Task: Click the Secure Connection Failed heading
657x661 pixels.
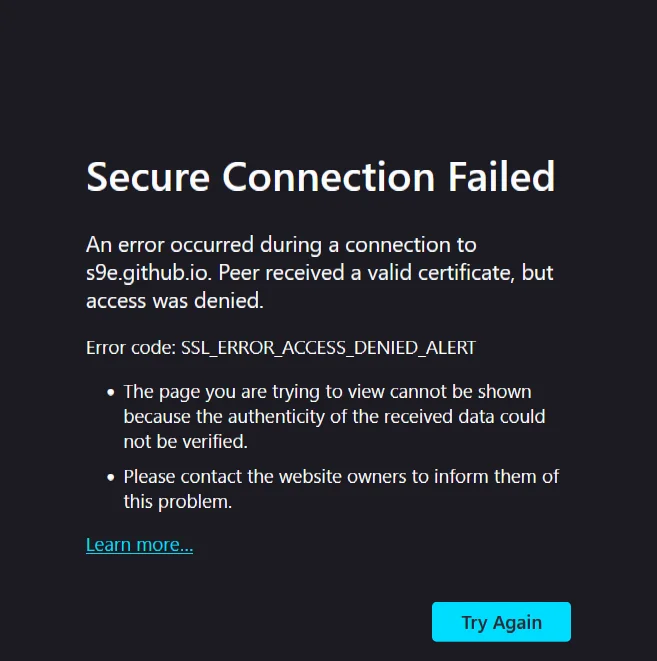Action: coord(320,177)
